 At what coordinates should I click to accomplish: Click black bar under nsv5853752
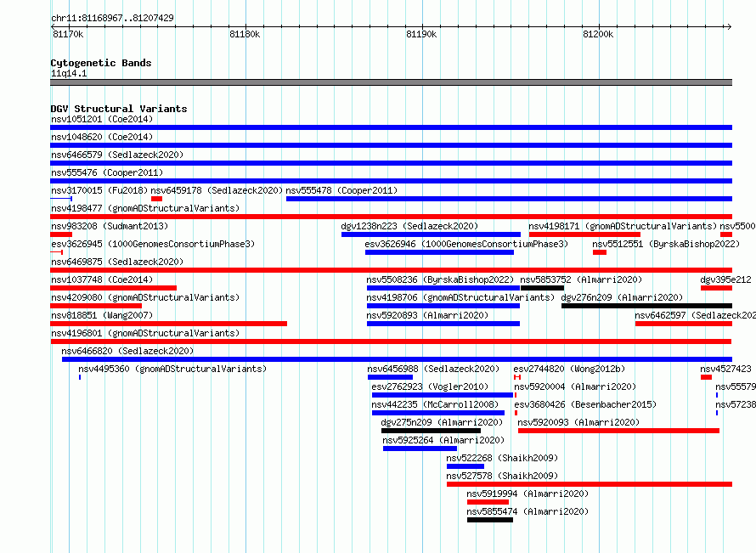tap(542, 288)
